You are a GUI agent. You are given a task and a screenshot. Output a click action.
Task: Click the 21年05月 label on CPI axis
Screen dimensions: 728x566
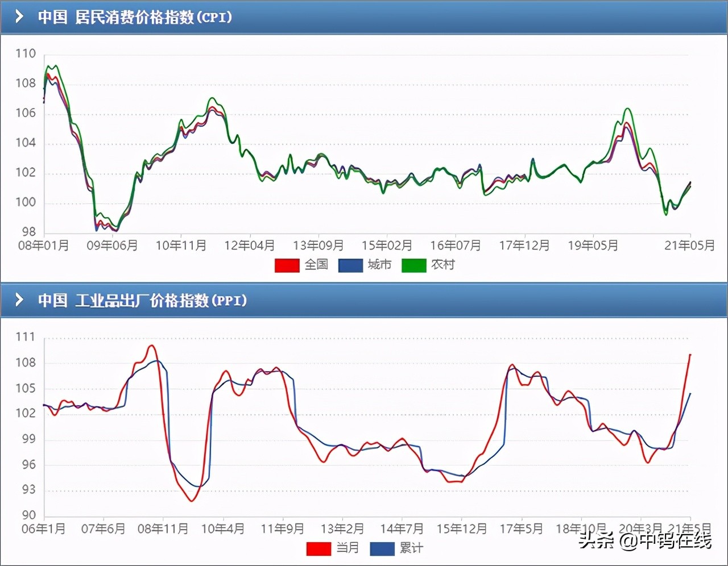point(689,245)
